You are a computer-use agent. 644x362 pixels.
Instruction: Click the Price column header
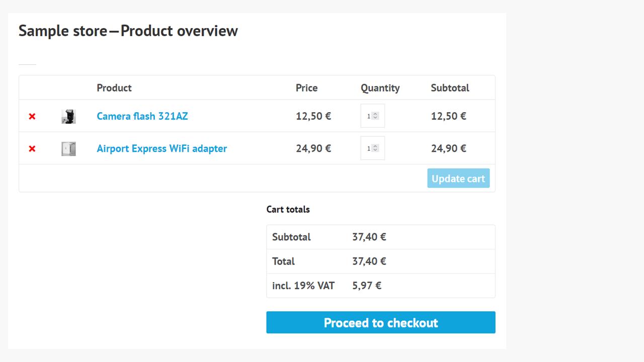tap(307, 87)
